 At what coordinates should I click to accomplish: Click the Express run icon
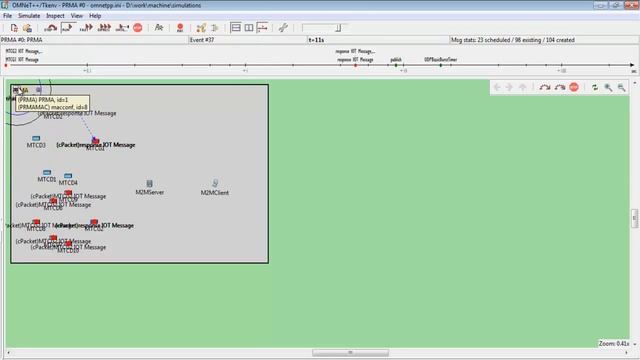click(104, 28)
